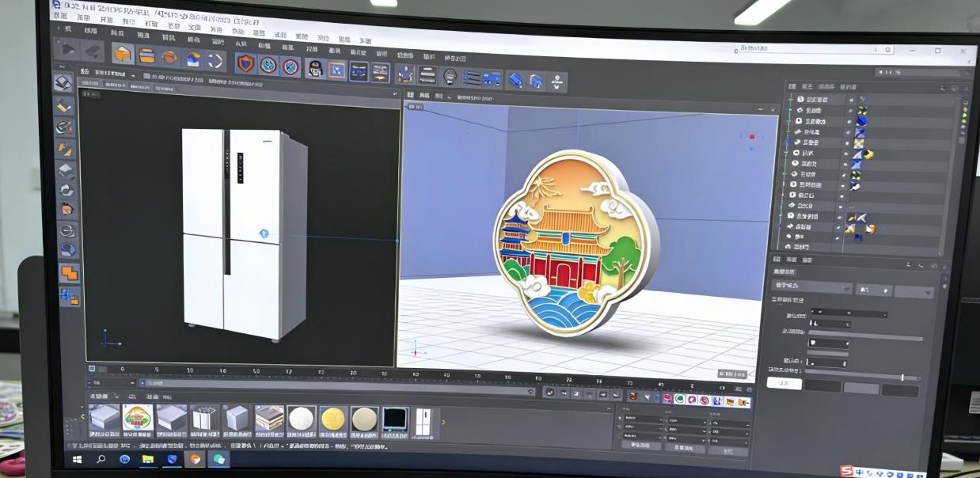Toggle viewport visibility dot of the top object
This screenshot has width=980, height=478.
[x=851, y=101]
